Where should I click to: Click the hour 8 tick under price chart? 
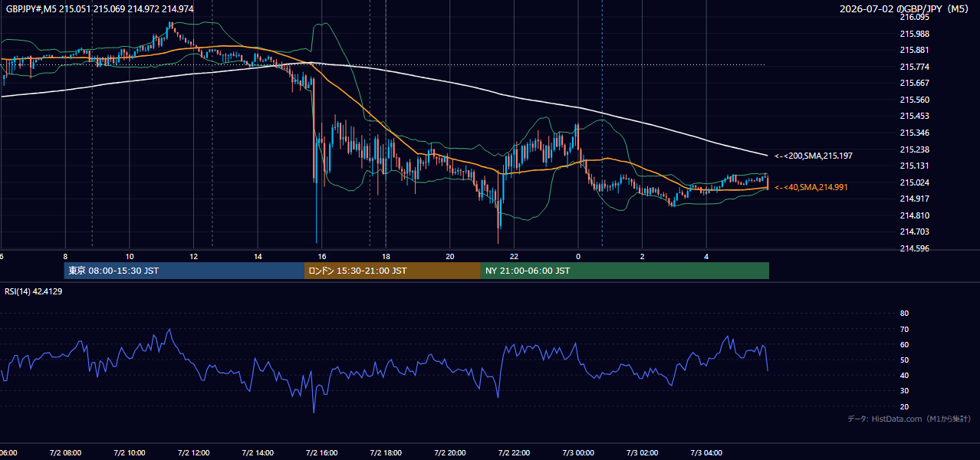point(65,256)
